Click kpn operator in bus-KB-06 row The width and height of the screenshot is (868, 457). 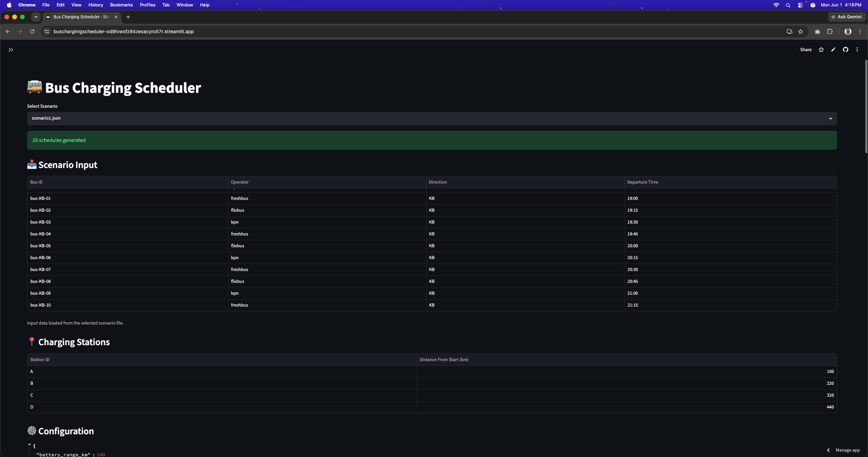click(x=327, y=257)
